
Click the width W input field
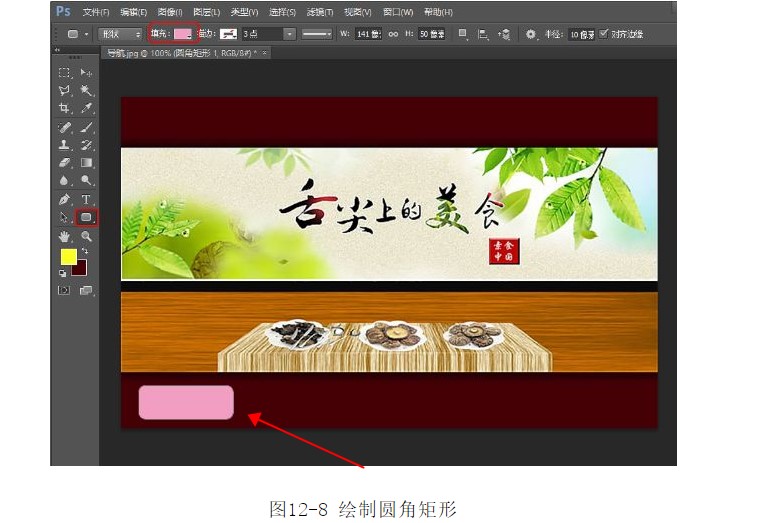click(368, 34)
